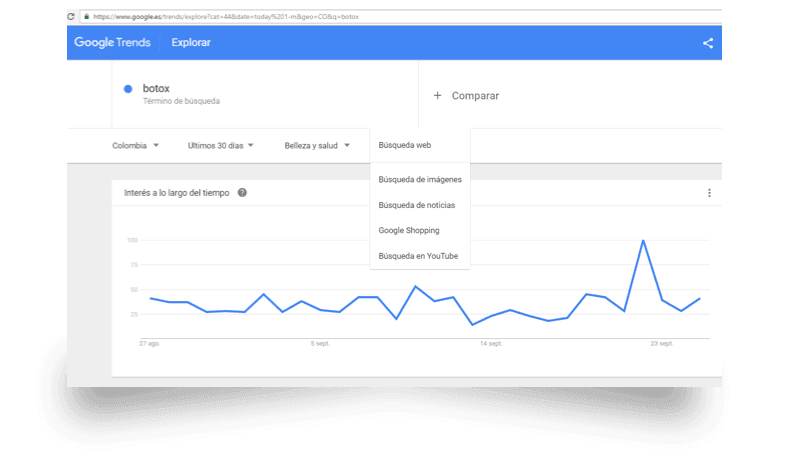
Task: Click the browser reload icon
Action: tap(73, 17)
